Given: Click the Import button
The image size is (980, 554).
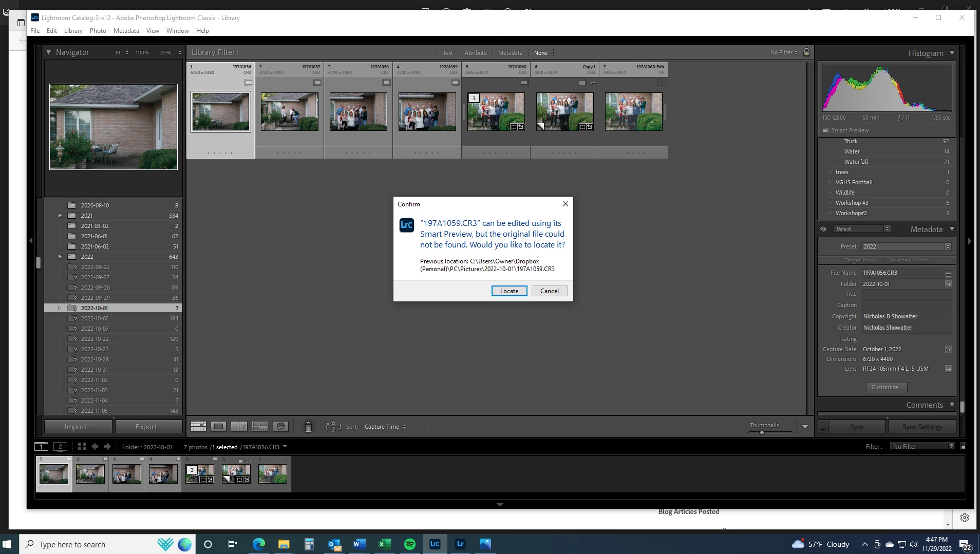Looking at the screenshot, I should (78, 427).
